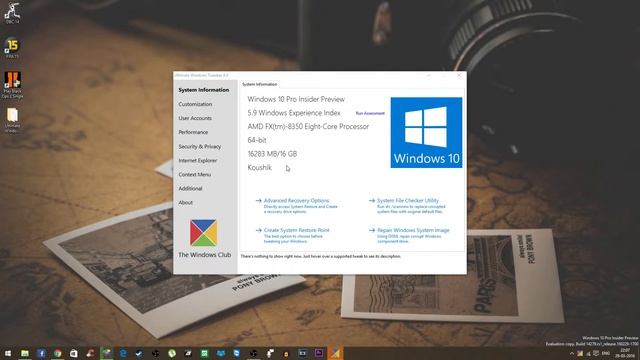Screen dimensions: 640x360
Task: Open the Black Ops II desktop shortcut
Action: (12, 85)
